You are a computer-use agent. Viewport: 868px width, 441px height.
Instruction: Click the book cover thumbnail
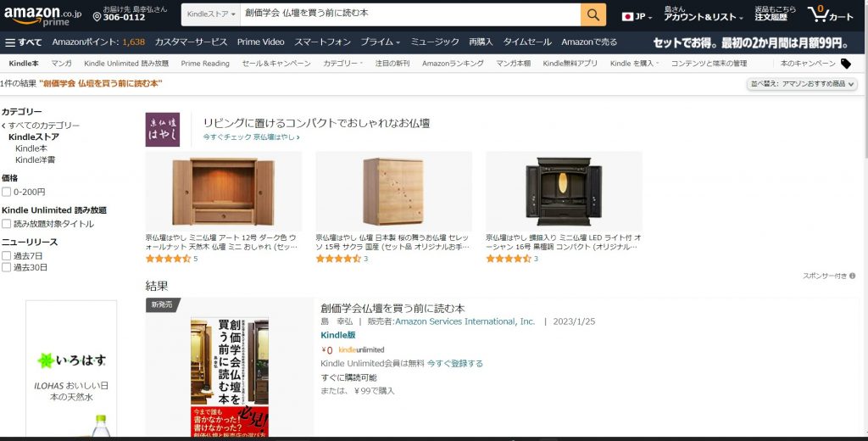(x=230, y=377)
